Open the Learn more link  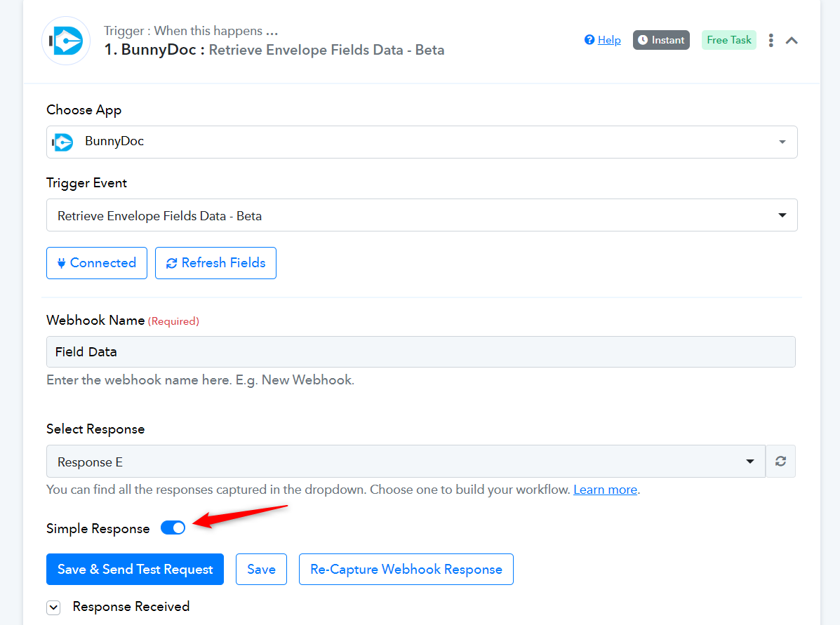tap(606, 490)
